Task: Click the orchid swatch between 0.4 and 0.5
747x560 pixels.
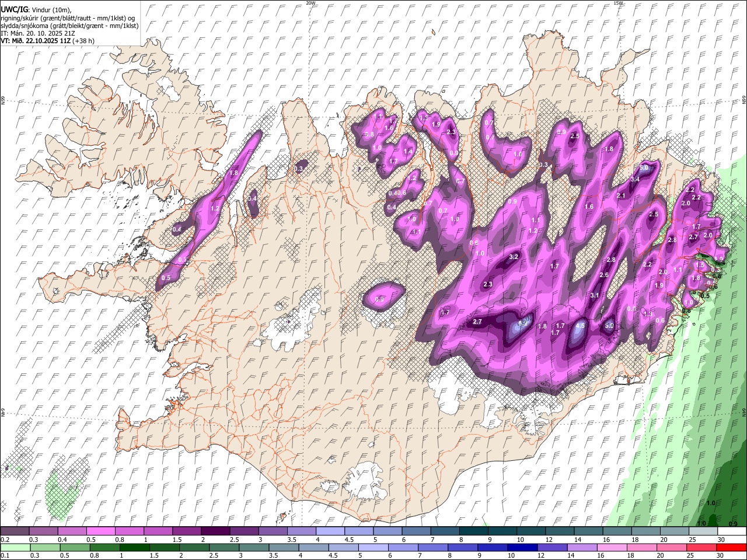Action: pyautogui.click(x=72, y=531)
